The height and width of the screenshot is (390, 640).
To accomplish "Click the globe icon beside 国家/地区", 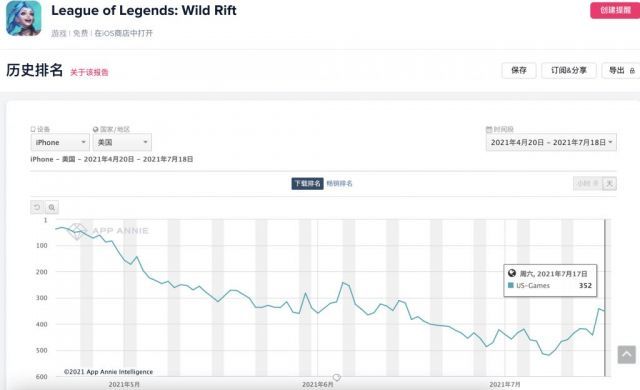I will click(x=96, y=129).
